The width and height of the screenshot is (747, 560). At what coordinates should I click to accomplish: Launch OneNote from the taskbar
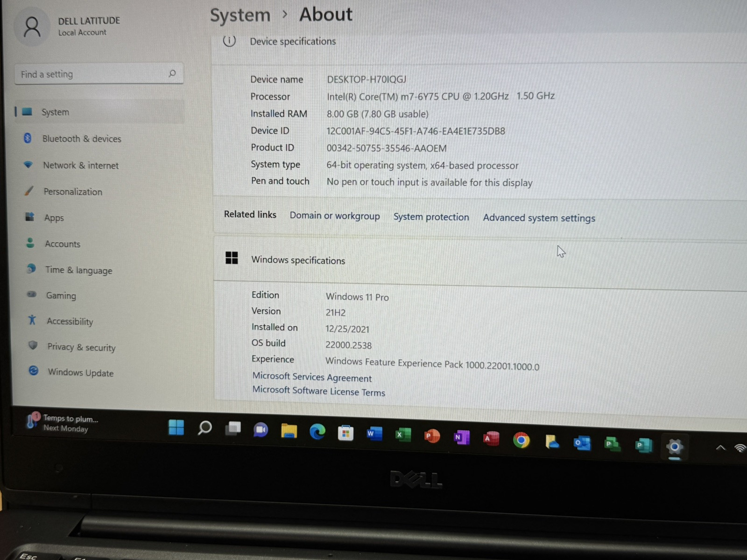[x=461, y=437]
